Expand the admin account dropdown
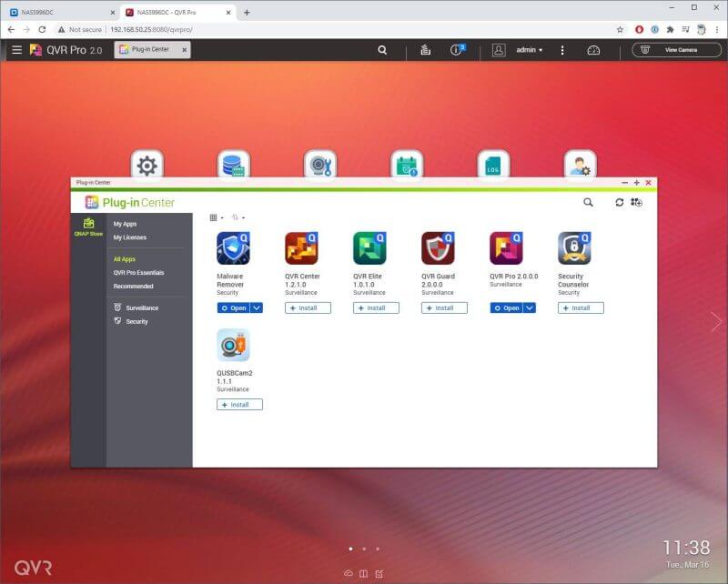This screenshot has height=584, width=728. point(530,50)
